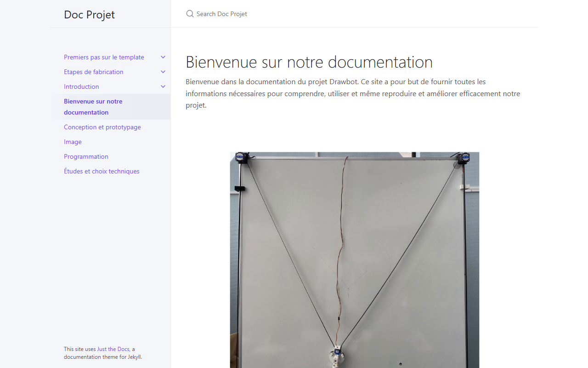This screenshot has height=368, width=588.
Task: Open Etapes de fabrication page
Action: pos(94,72)
